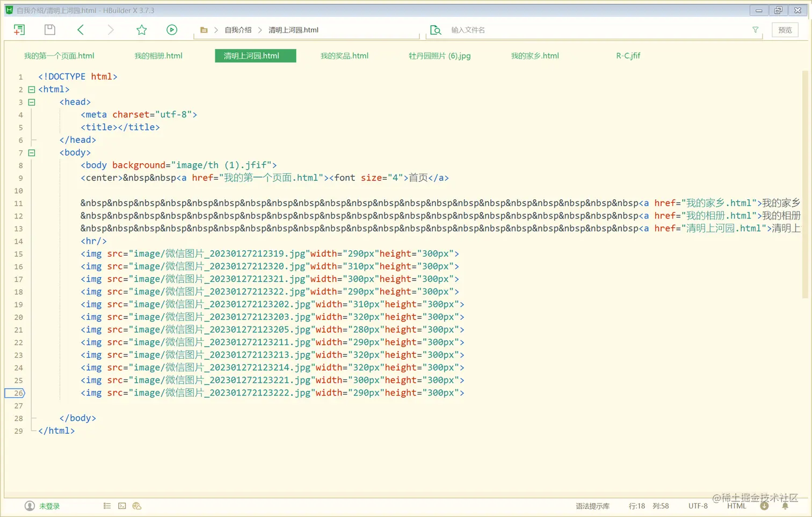Image resolution: width=812 pixels, height=517 pixels.
Task: Click the img line with 202301272123205.jpg
Action: pyautogui.click(x=272, y=330)
